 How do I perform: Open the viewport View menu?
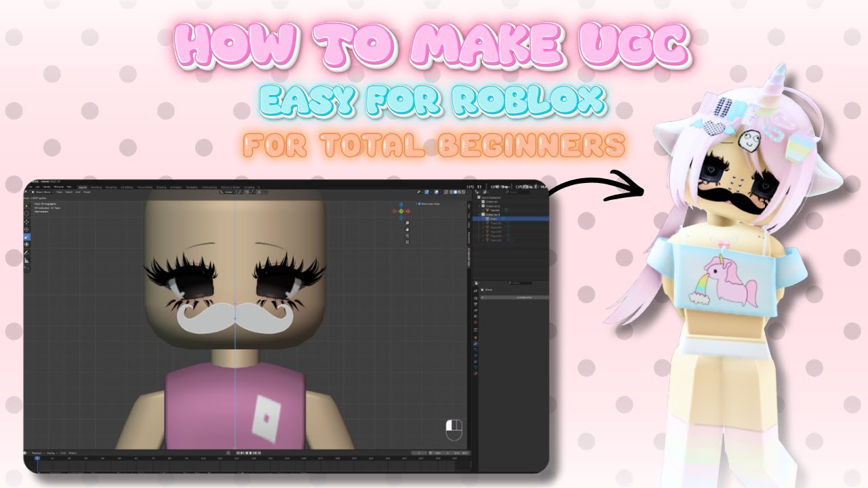pos(59,192)
